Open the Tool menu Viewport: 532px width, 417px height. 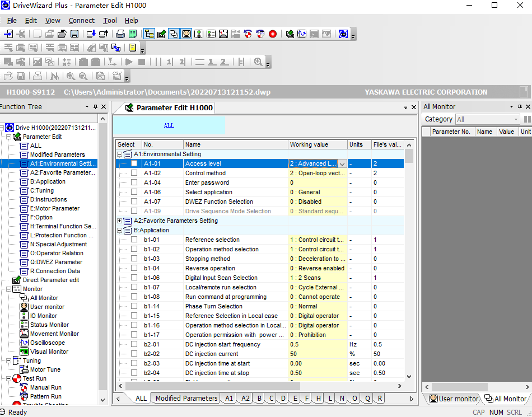(110, 21)
